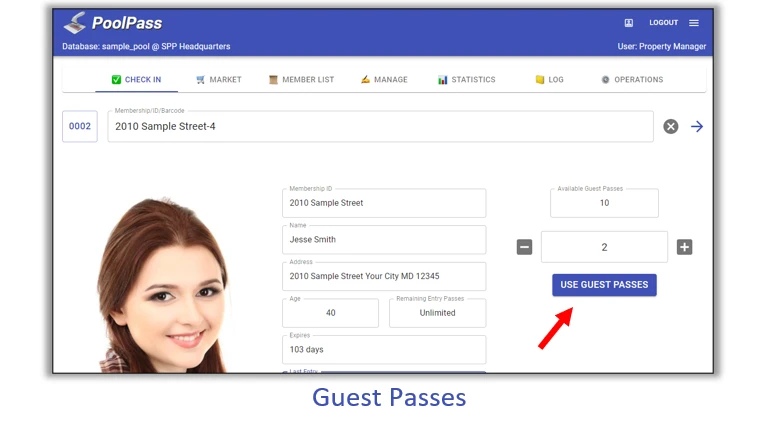Screen dimensions: 762x425
Task: Switch to the Market tab
Action: tap(219, 80)
